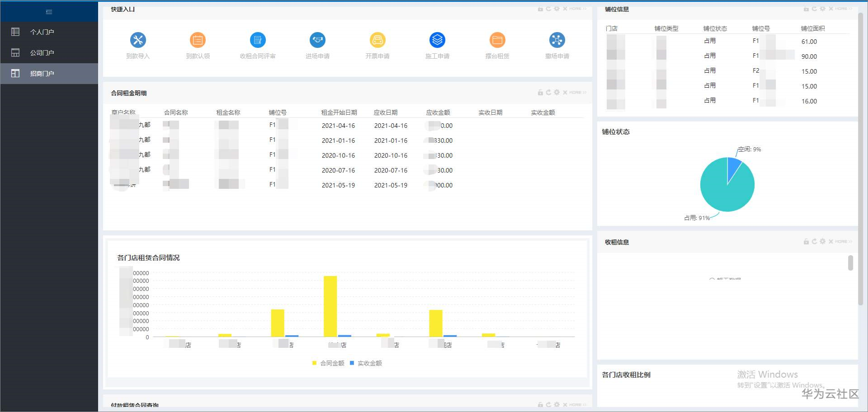Refresh the 付款租赁合同查询 panel
The height and width of the screenshot is (412, 868).
click(548, 405)
